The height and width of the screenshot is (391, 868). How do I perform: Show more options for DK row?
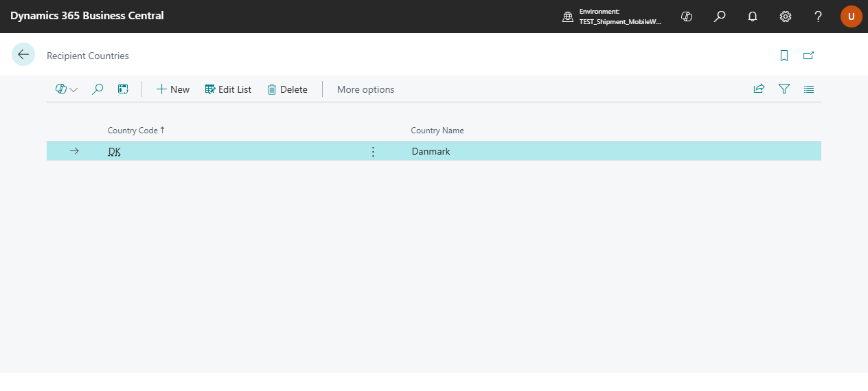pos(373,151)
